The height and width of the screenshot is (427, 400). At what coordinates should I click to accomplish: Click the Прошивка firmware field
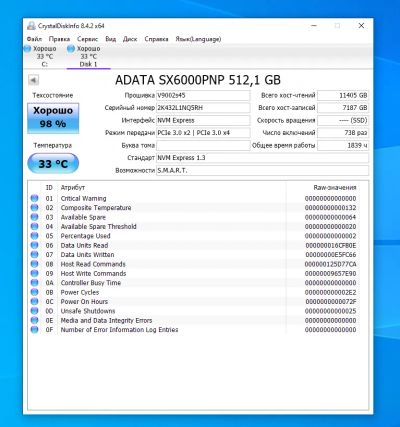click(203, 95)
